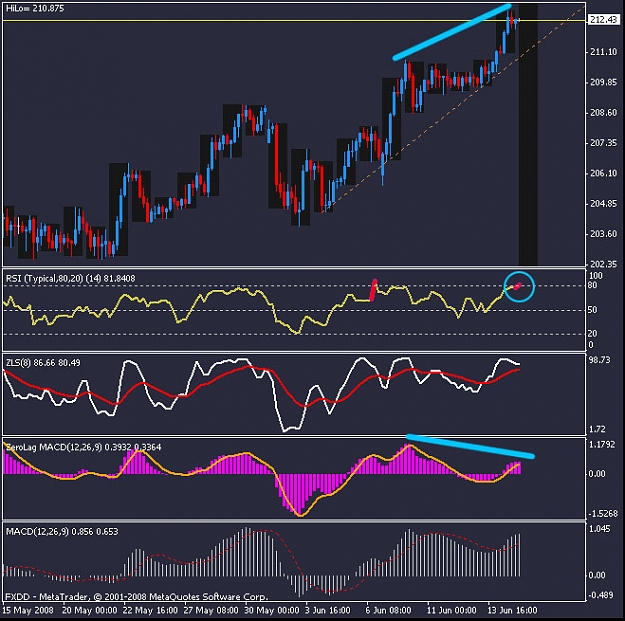The height and width of the screenshot is (621, 625).
Task: Click price level 209.85 on the scale
Action: click(603, 83)
